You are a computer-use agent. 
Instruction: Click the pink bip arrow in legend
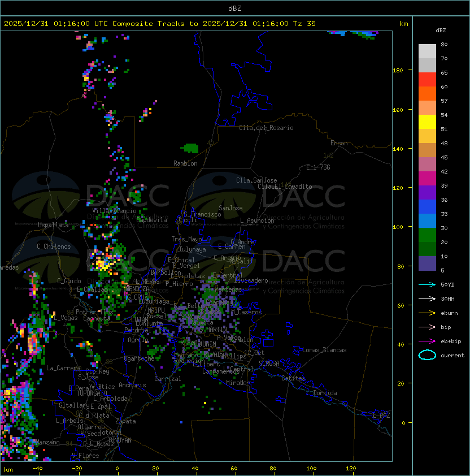[427, 327]
